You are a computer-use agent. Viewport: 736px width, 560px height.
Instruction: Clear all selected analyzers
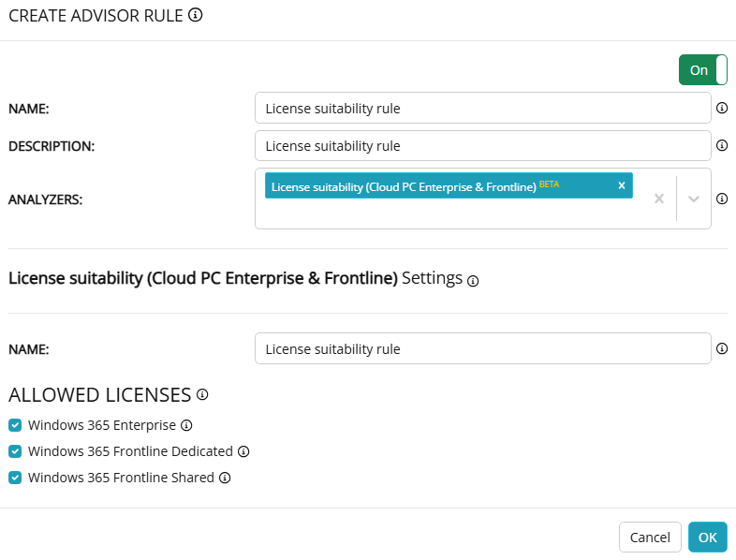(659, 199)
